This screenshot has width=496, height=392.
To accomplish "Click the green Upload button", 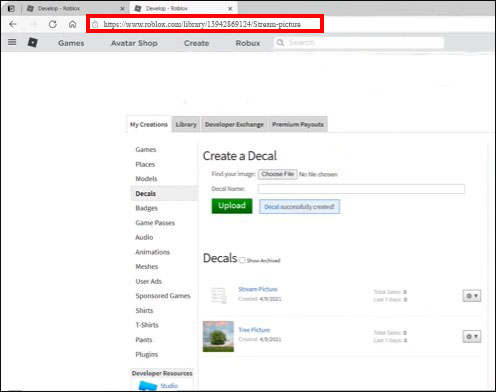I will (x=232, y=206).
